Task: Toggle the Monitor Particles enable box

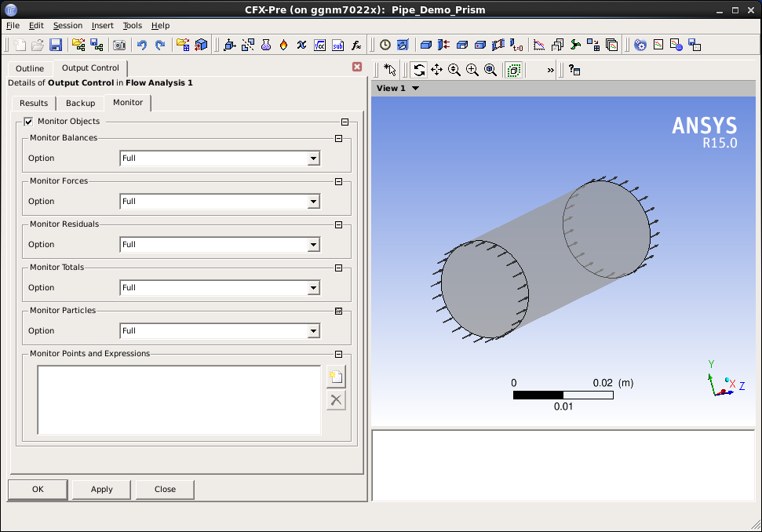Action: click(339, 311)
